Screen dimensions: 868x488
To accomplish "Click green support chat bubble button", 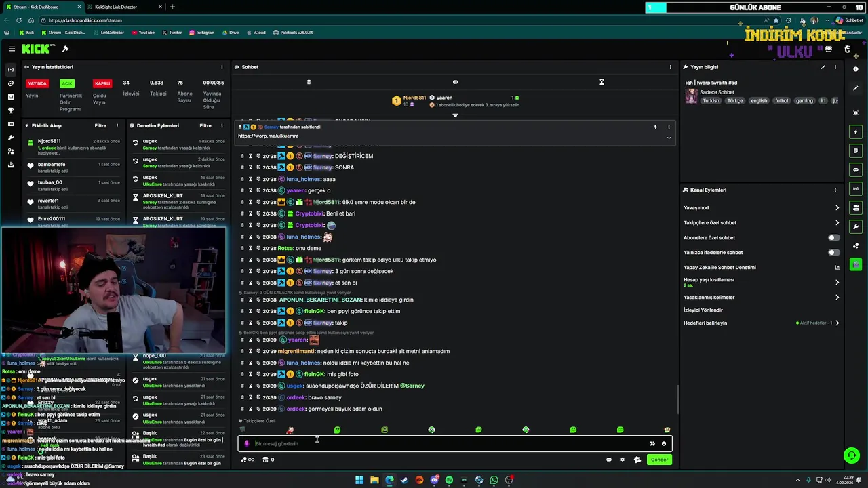I will pyautogui.click(x=851, y=455).
